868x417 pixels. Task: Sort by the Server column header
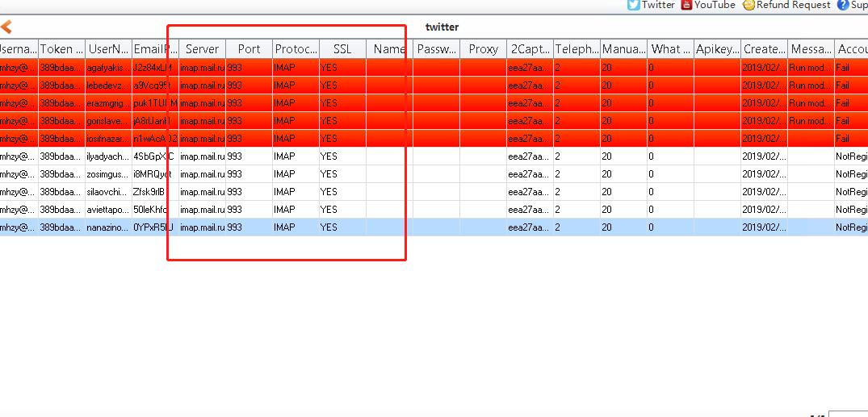coord(202,49)
